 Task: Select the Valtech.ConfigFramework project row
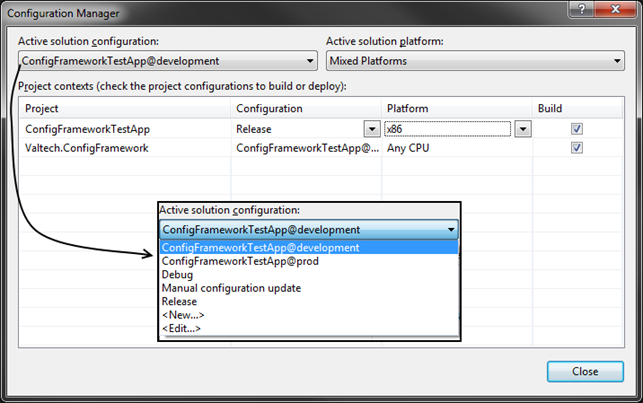(87, 148)
